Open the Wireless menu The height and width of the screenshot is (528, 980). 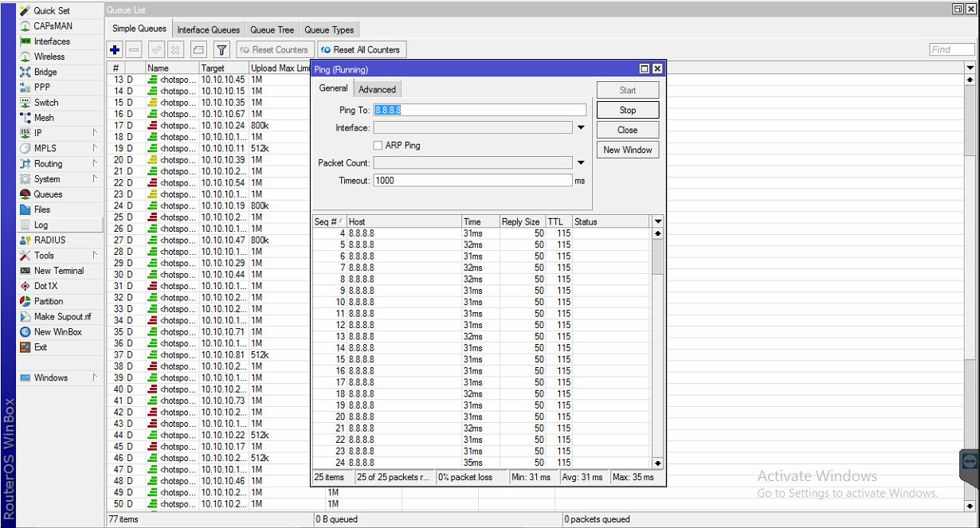(49, 57)
